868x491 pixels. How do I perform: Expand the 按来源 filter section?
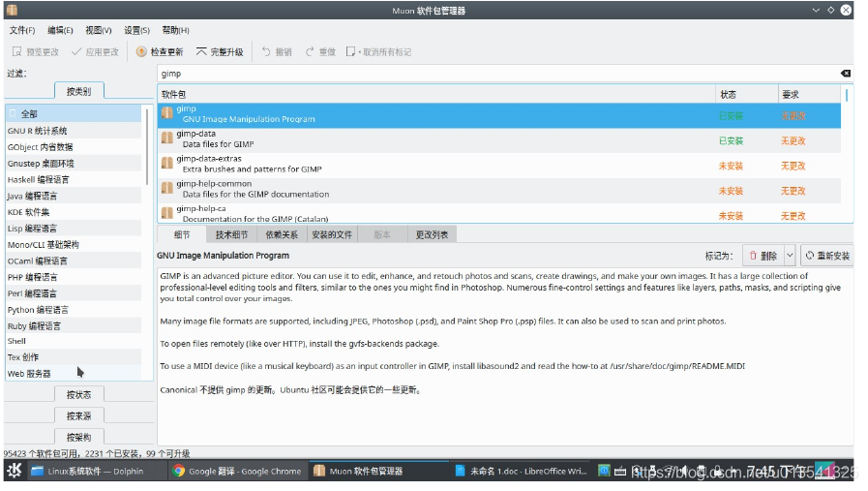click(78, 416)
